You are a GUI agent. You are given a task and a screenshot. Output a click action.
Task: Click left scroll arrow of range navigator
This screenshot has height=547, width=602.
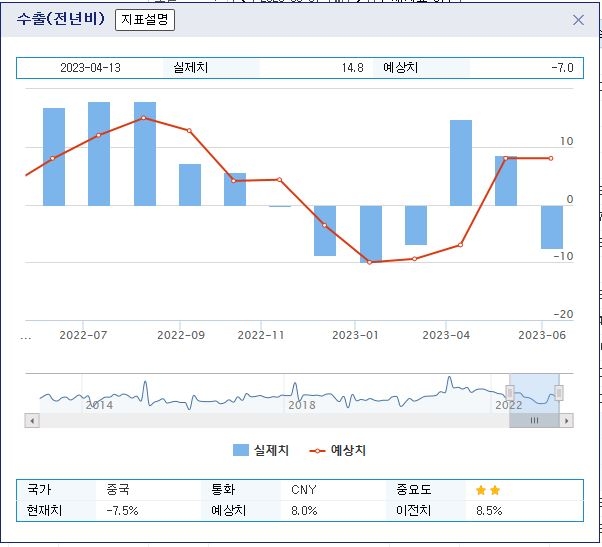pos(32,421)
